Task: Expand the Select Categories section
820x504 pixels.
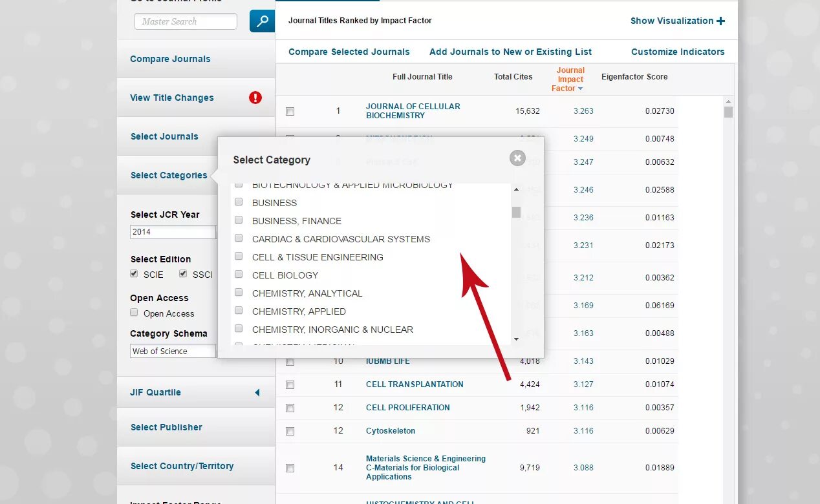Action: (169, 175)
